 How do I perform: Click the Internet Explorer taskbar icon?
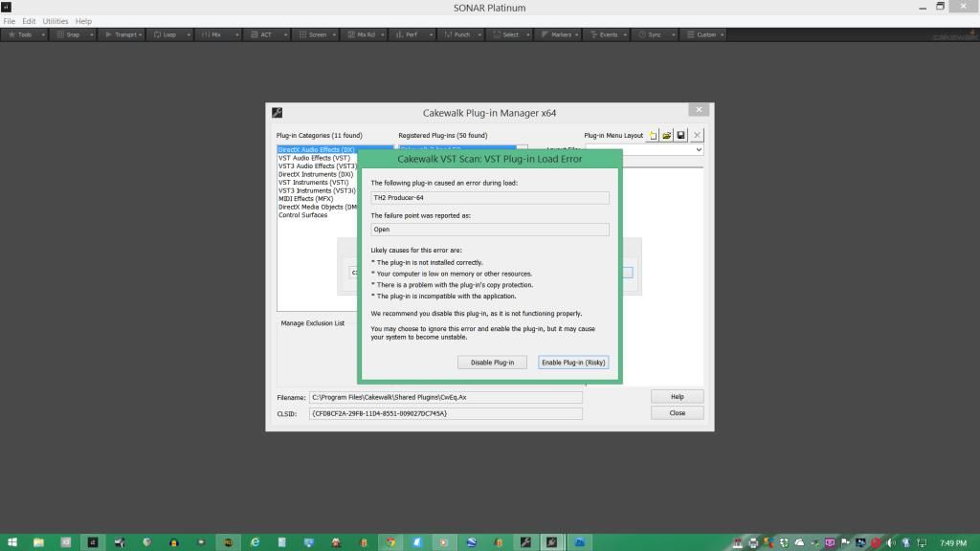pyautogui.click(x=256, y=542)
